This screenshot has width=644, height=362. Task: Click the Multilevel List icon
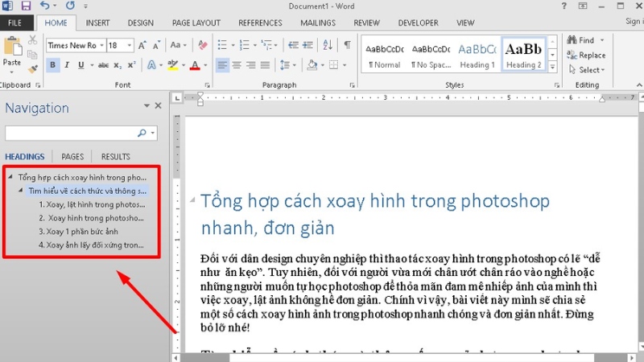tap(266, 45)
